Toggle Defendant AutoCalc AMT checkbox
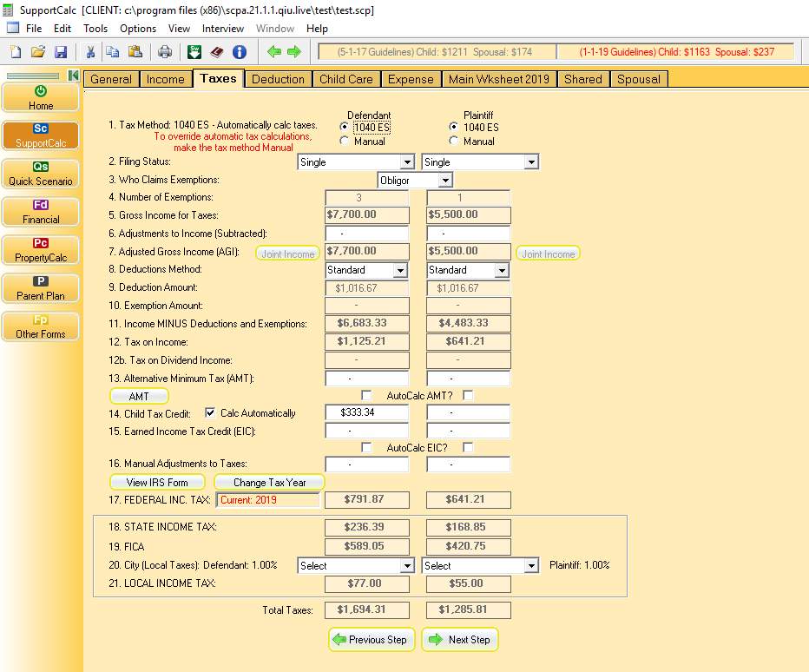This screenshot has width=809, height=672. point(366,395)
